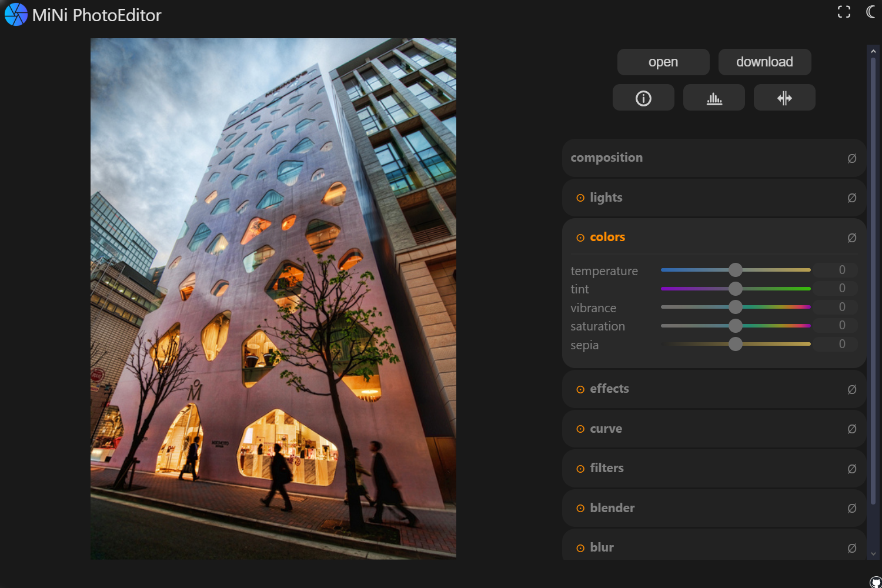Click the panel scrollbar down arrow

point(873,553)
